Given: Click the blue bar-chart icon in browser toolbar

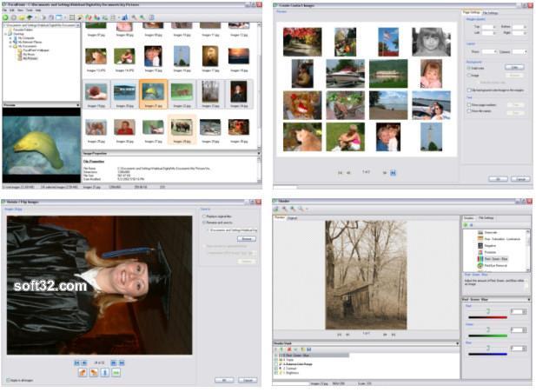Looking at the screenshot, I should click(125, 17).
